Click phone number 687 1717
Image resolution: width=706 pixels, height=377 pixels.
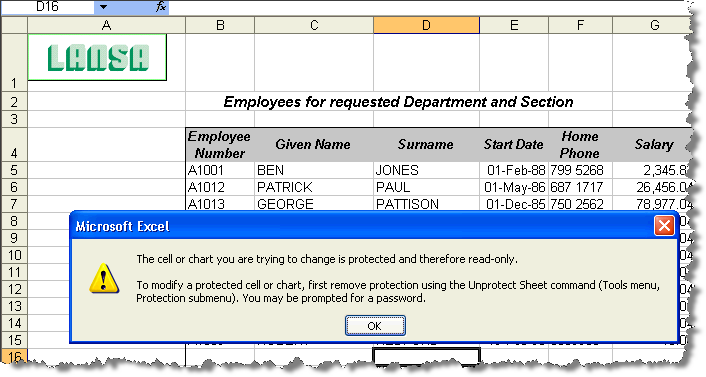[x=580, y=187]
